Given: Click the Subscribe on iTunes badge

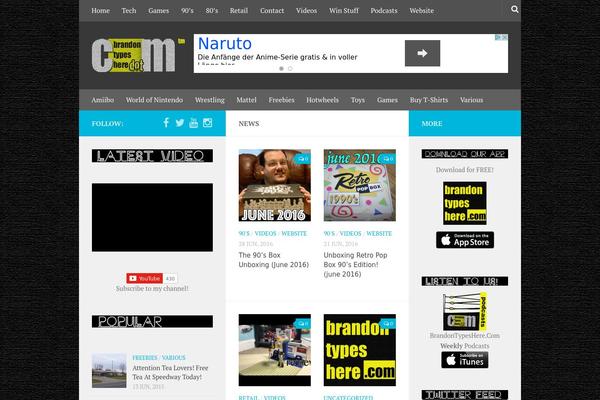Looking at the screenshot, I should (465, 360).
